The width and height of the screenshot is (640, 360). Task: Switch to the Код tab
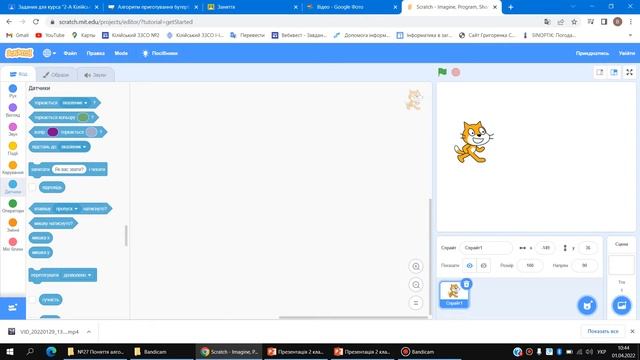point(18,74)
